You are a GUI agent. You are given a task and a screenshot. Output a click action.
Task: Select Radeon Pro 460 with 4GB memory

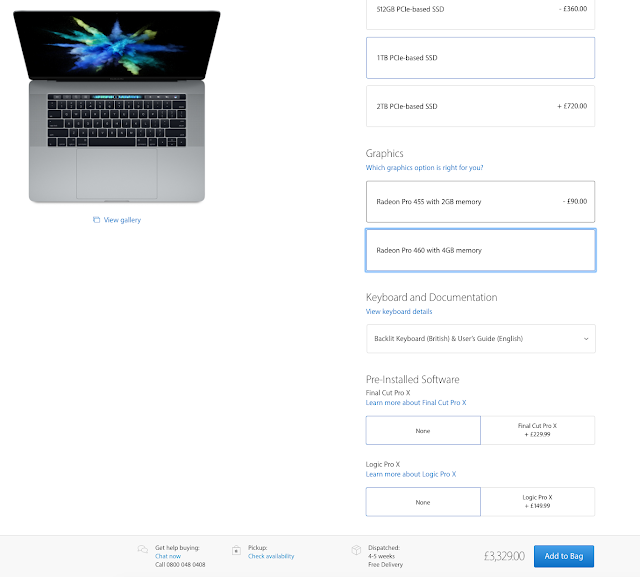pyautogui.click(x=480, y=250)
